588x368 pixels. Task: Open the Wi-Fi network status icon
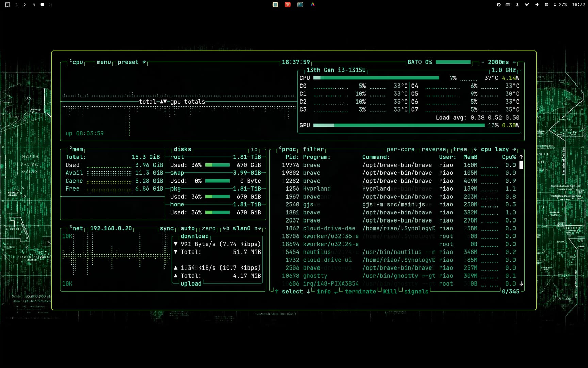click(527, 5)
